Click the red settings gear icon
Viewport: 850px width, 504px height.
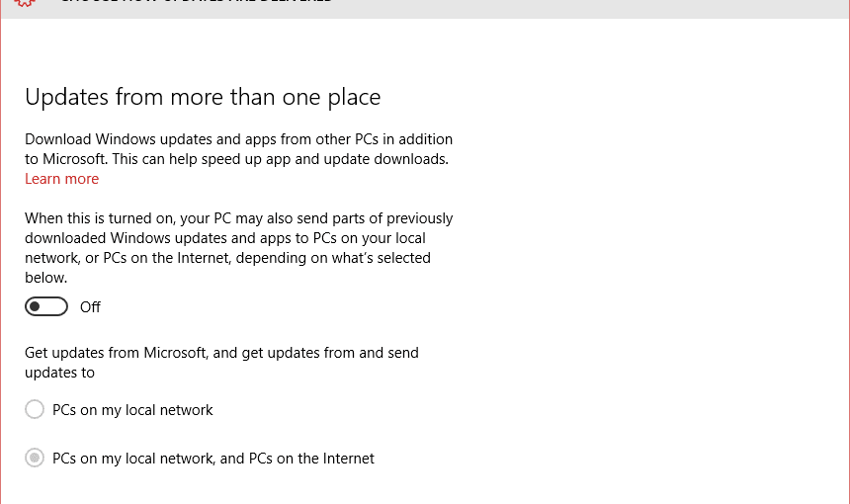click(x=25, y=3)
